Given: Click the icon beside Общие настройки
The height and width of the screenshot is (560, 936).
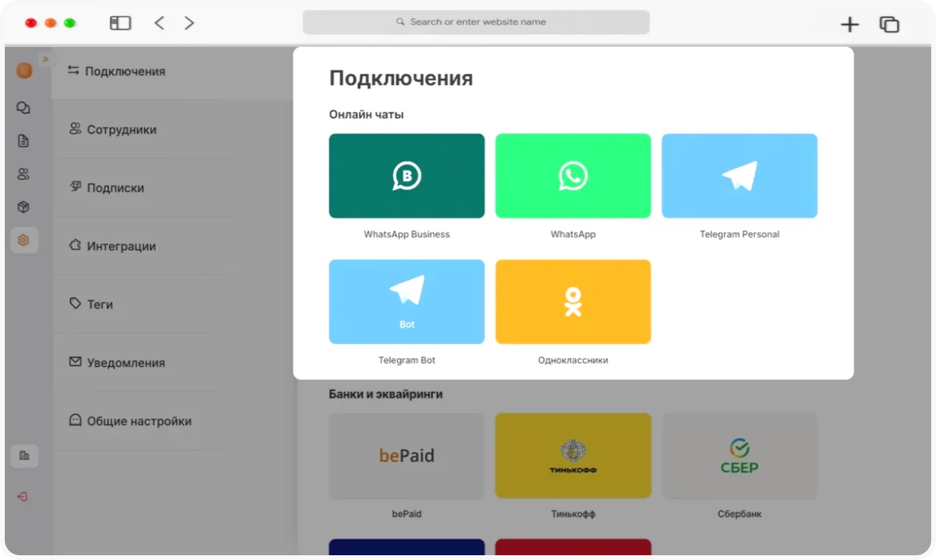Looking at the screenshot, I should point(75,420).
